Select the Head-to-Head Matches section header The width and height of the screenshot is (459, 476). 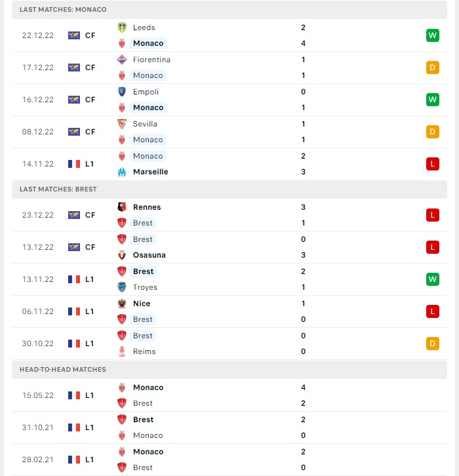point(229,369)
